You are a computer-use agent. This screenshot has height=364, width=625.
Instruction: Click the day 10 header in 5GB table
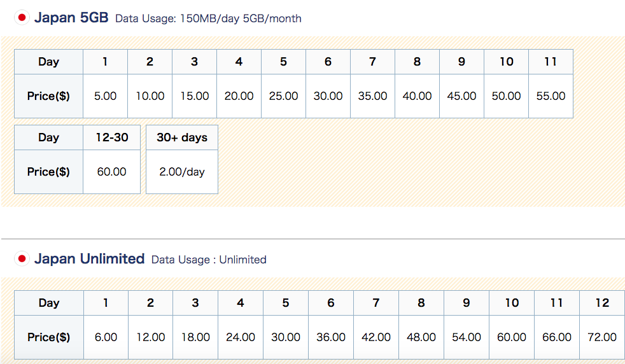[506, 62]
